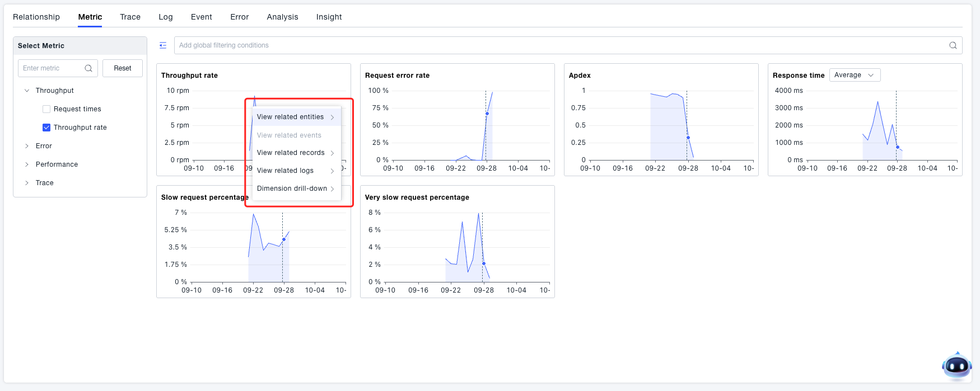Click the magnifier icon in metric search
This screenshot has width=980, height=391.
coord(88,68)
